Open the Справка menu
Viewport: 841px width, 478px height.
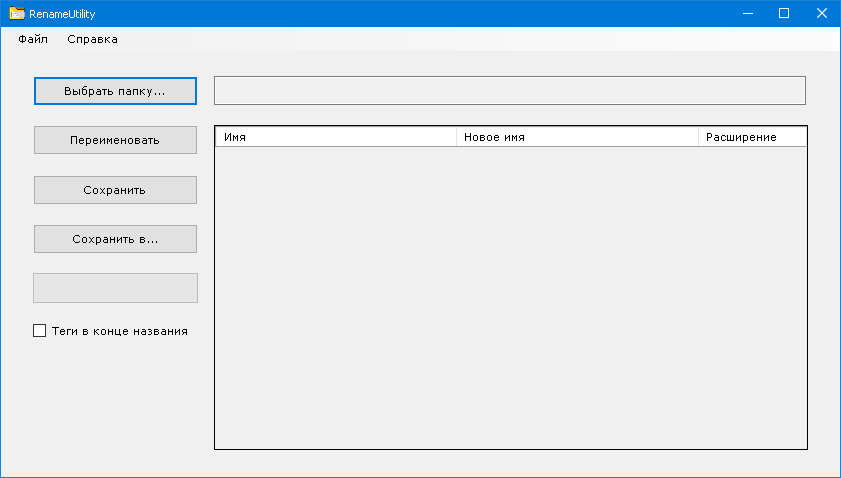[x=92, y=39]
